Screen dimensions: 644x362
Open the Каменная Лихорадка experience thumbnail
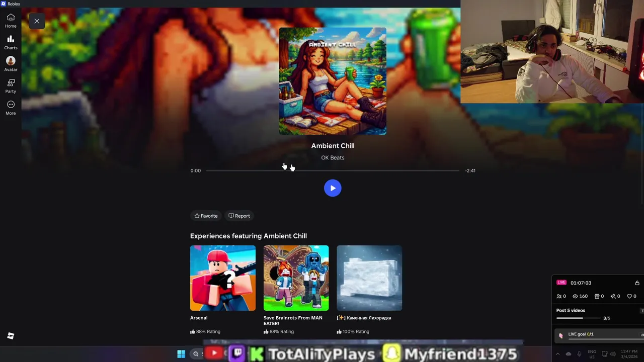(369, 278)
